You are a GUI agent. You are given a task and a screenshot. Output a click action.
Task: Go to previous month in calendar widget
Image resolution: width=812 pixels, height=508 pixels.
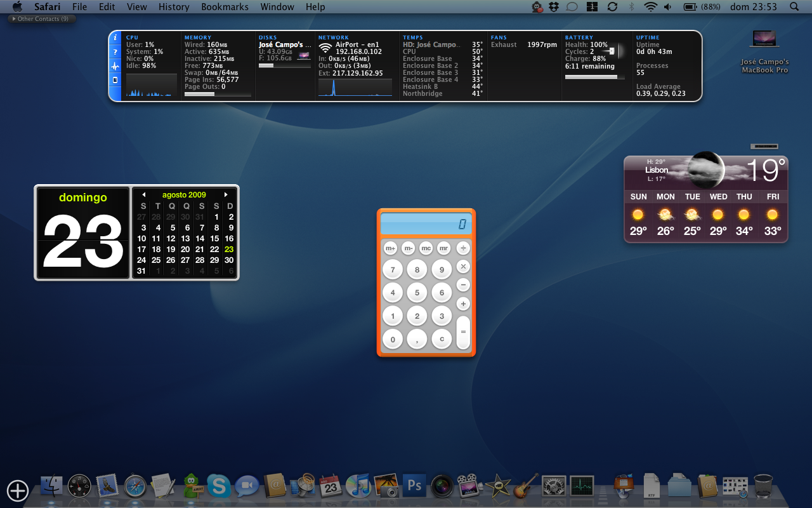144,195
